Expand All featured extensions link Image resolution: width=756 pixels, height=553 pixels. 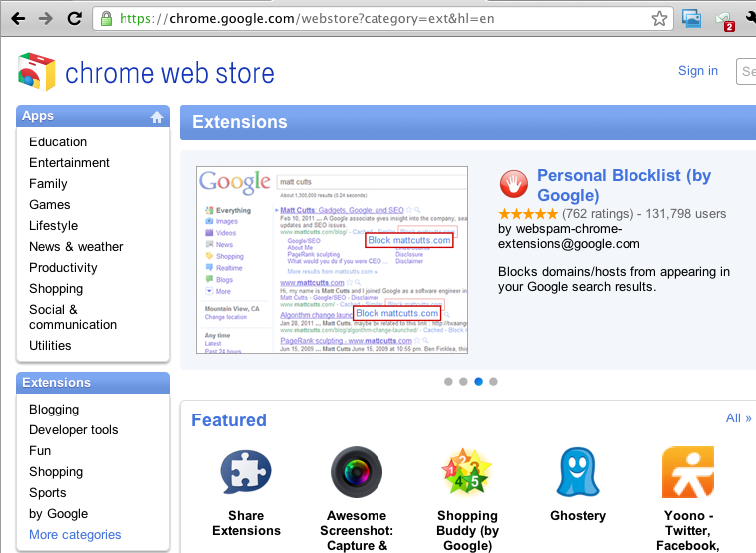[738, 418]
